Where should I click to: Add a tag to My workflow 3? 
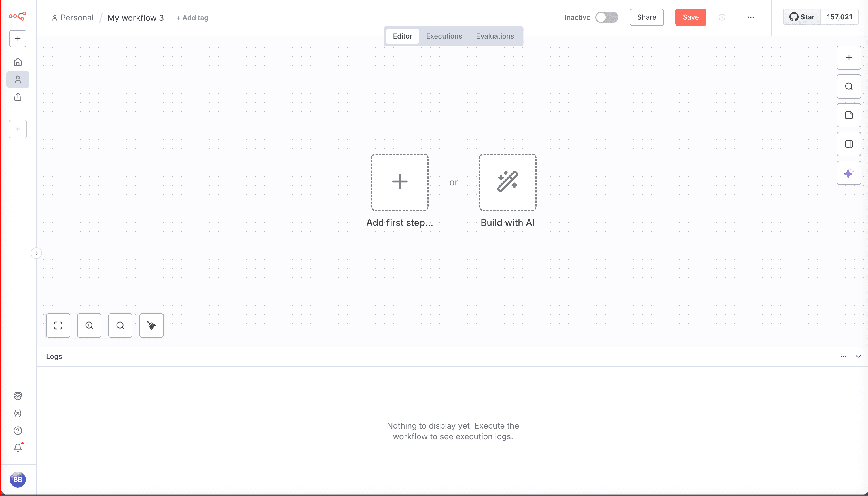pyautogui.click(x=192, y=18)
